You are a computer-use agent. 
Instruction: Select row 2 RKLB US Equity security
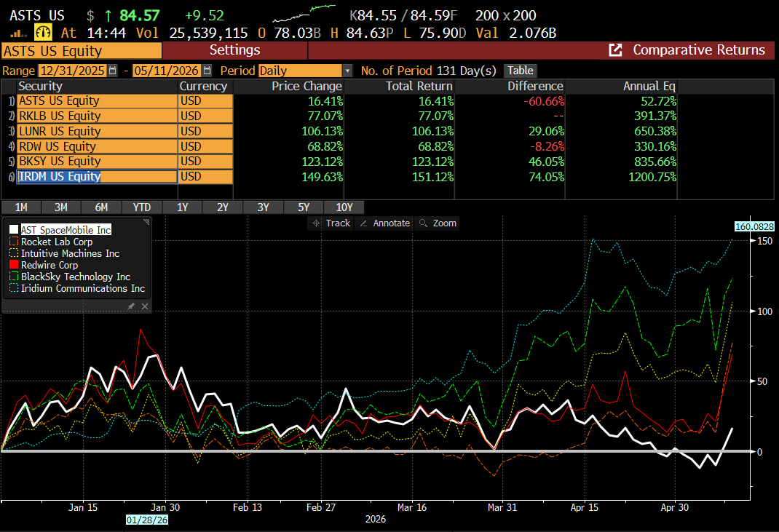pyautogui.click(x=98, y=116)
